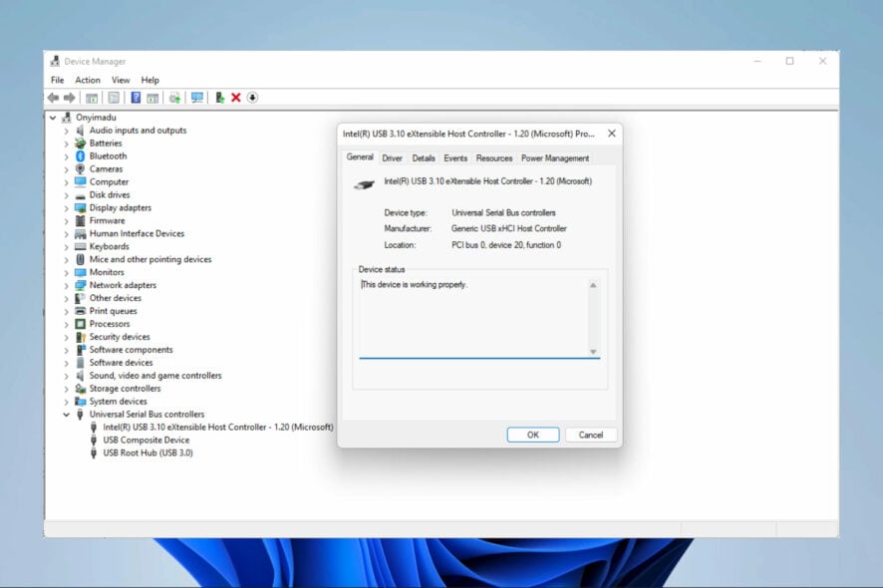This screenshot has height=588, width=883.
Task: Maximize the Device Manager window
Action: coord(790,61)
